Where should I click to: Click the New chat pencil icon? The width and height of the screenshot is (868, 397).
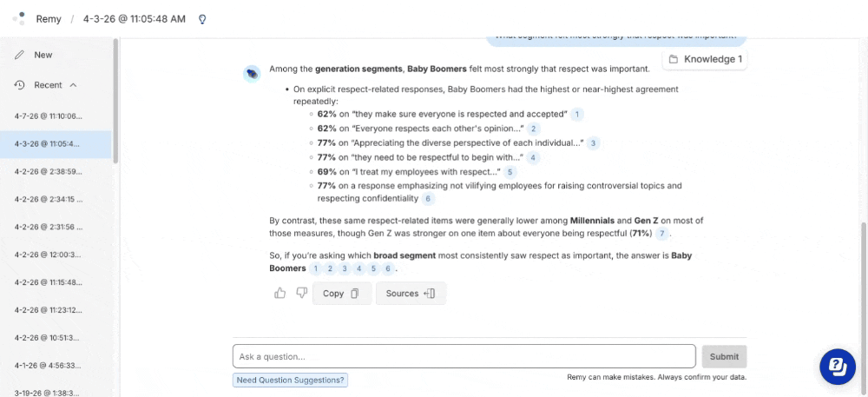point(20,55)
